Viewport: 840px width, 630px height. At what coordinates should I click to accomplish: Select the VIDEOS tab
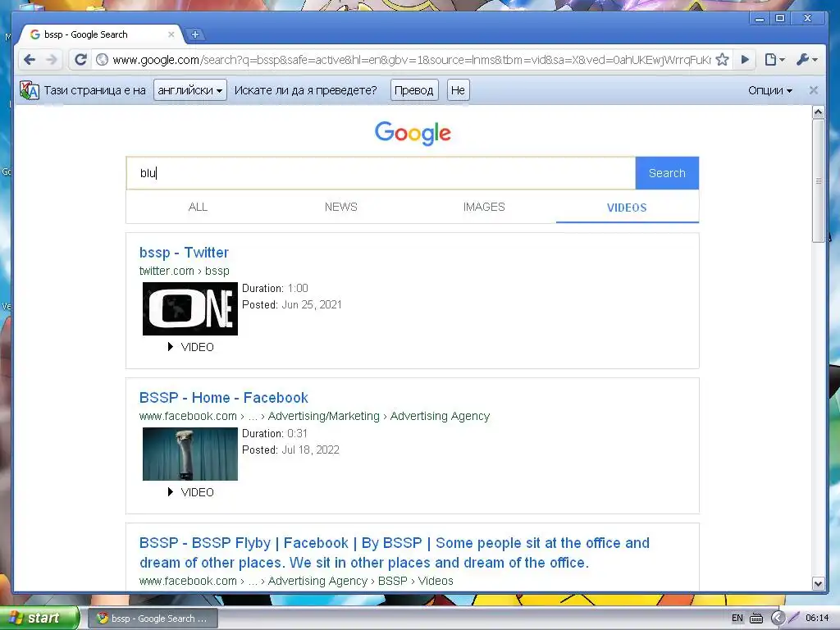[627, 208]
